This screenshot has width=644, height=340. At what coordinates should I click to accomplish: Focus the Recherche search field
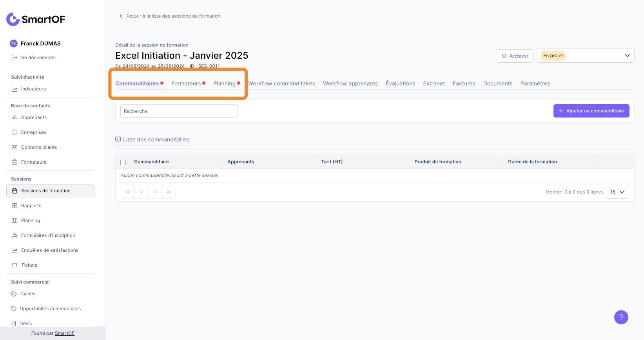click(179, 111)
